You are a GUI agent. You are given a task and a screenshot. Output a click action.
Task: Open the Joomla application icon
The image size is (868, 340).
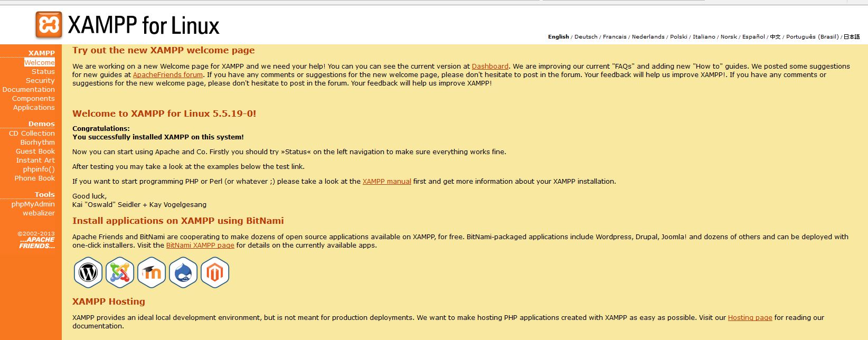(120, 272)
